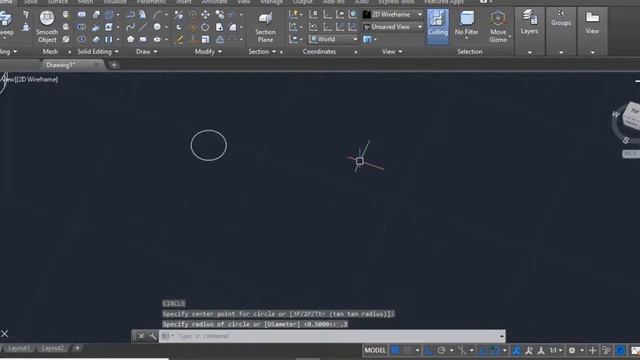Toggle ortho mode in status bar
Viewport: 640px width, 360px height.
pos(429,350)
